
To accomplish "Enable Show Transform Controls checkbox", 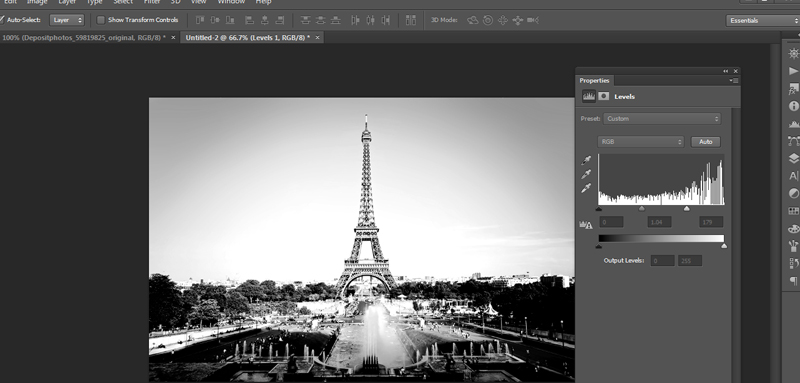I will [101, 20].
